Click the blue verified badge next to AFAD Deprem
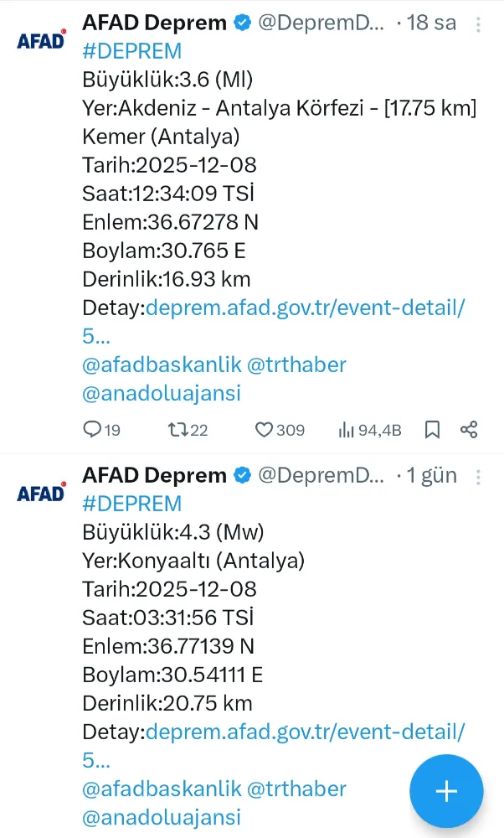504x838 pixels. 242,23
